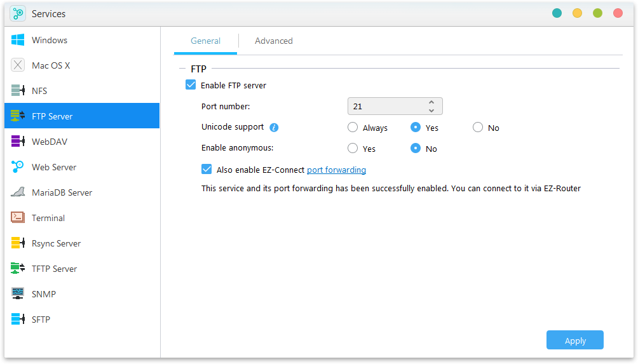Select MariaDB Server entry
638x364 pixels.
point(82,192)
